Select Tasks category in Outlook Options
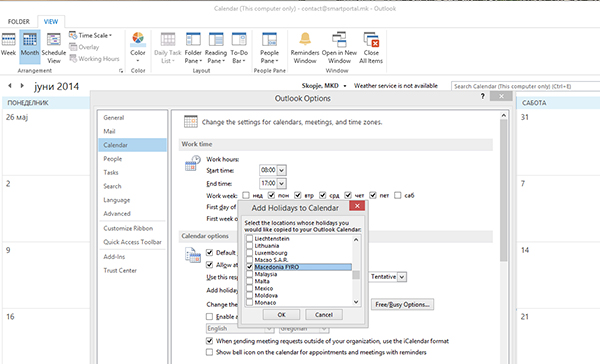Viewport: 600px width, 364px height. click(x=132, y=173)
